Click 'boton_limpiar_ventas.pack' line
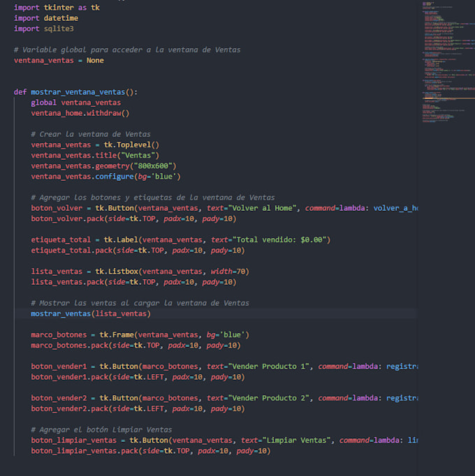 (151, 451)
